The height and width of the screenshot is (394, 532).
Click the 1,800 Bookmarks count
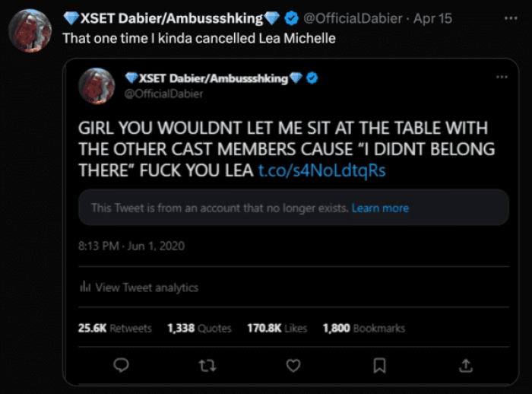tap(363, 329)
